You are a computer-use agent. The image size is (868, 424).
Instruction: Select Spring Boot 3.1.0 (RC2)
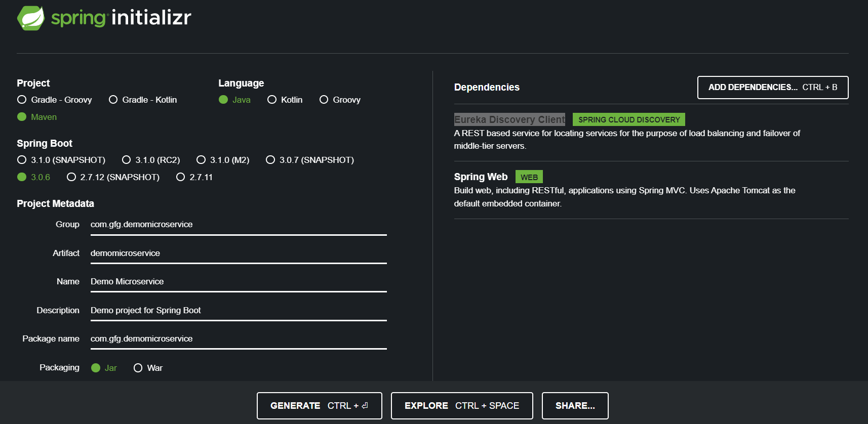tap(126, 160)
